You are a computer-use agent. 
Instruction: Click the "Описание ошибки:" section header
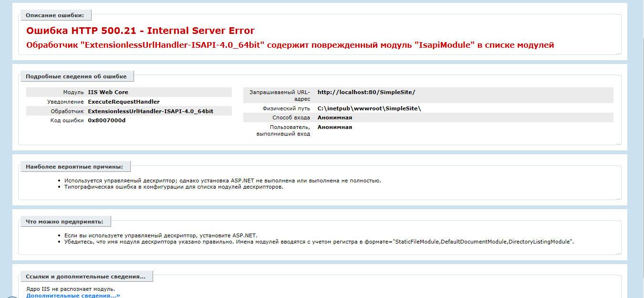click(x=55, y=15)
